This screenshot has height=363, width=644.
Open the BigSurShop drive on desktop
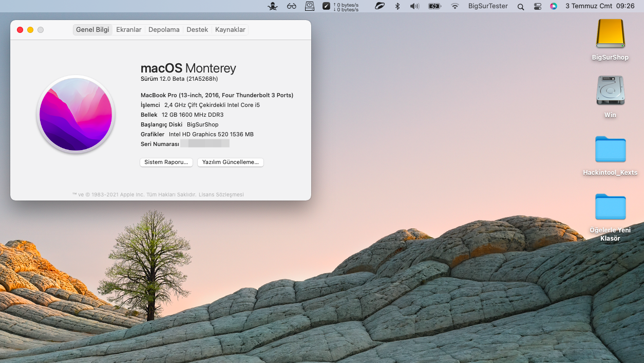pyautogui.click(x=610, y=34)
